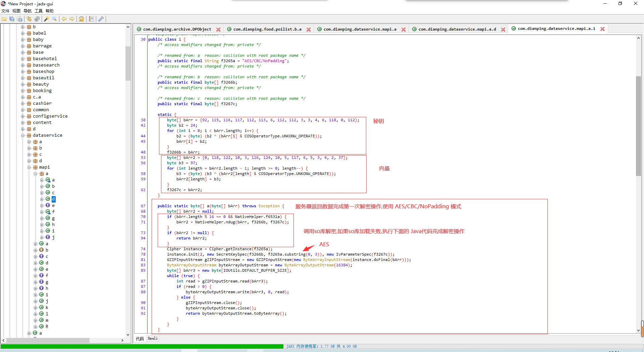Click the package icon beside babel
The image size is (644, 352).
pos(29,33)
